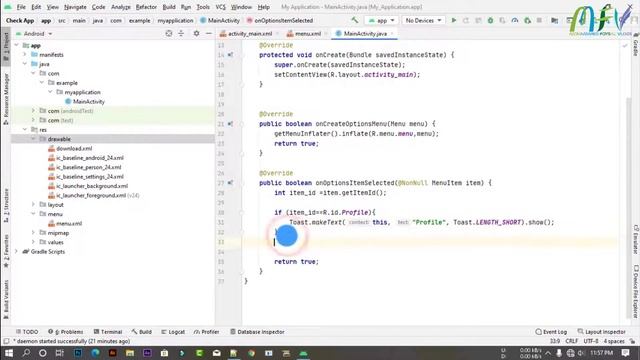640x360 pixels.
Task: Open the Database Inspector tool window
Action: coord(257,332)
